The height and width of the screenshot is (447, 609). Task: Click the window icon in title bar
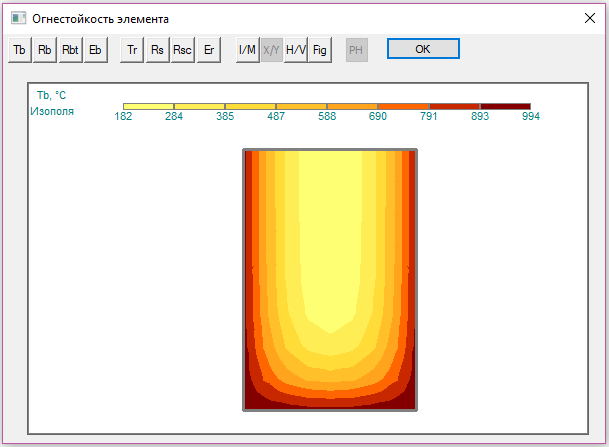17,18
